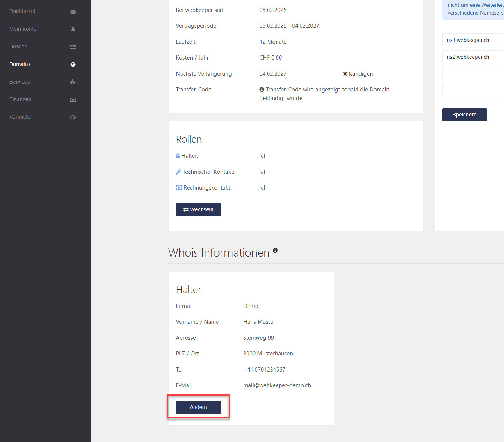Click the Domains globe icon
Image resolution: width=504 pixels, height=442 pixels.
(x=73, y=64)
